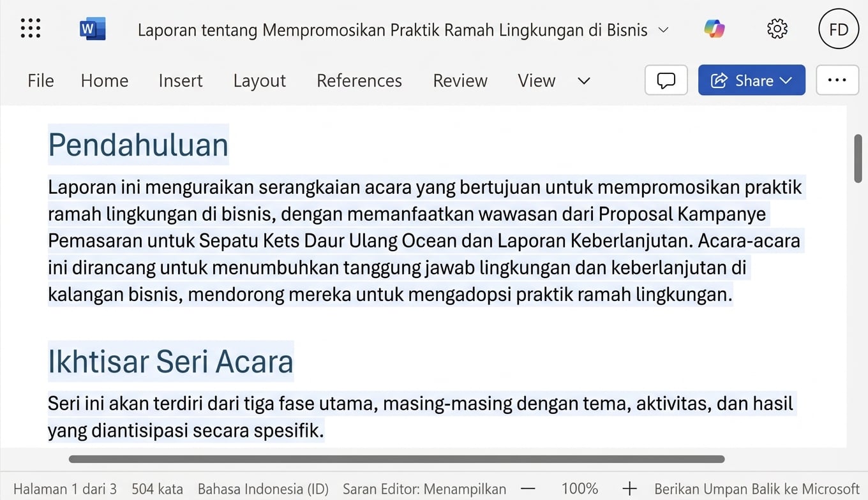
Task: Click the zoom plus control near 100%
Action: [629, 489]
